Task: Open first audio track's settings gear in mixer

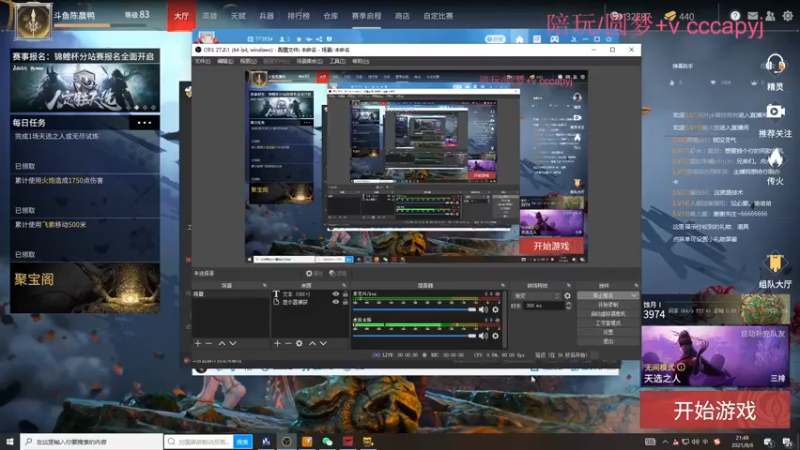Action: [x=495, y=310]
